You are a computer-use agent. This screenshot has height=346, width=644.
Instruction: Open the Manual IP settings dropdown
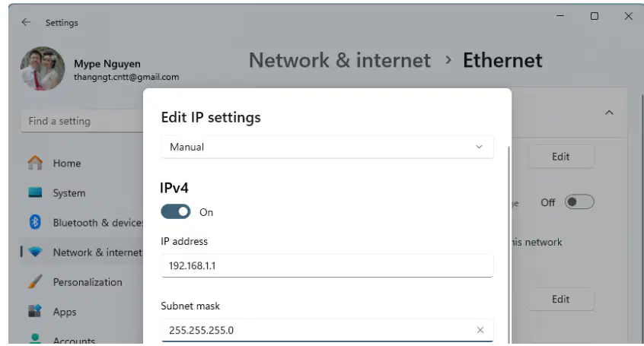[x=327, y=147]
